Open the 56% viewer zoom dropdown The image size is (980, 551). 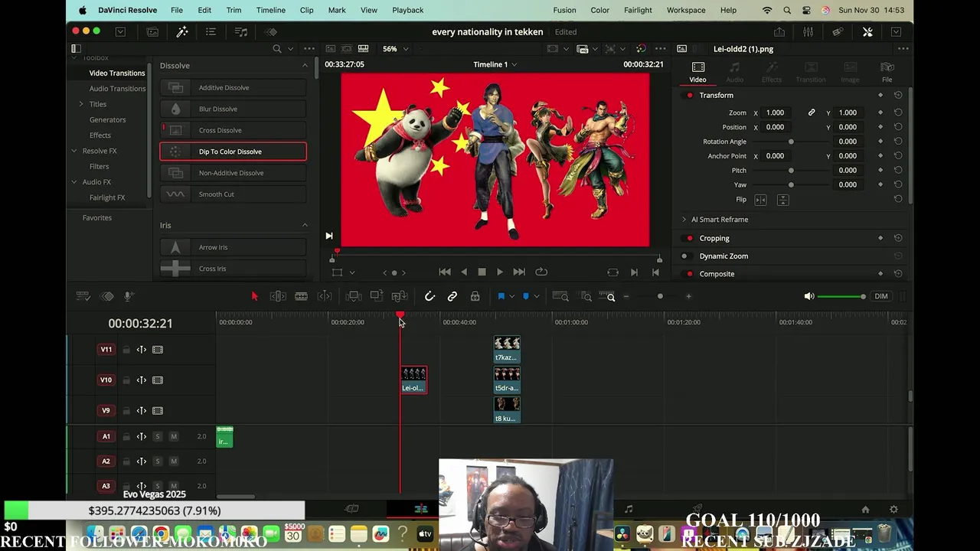[x=396, y=49]
